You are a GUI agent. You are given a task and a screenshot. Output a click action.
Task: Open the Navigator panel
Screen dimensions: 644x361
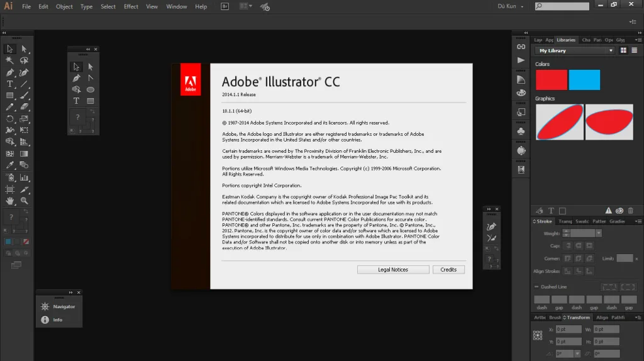(58, 306)
